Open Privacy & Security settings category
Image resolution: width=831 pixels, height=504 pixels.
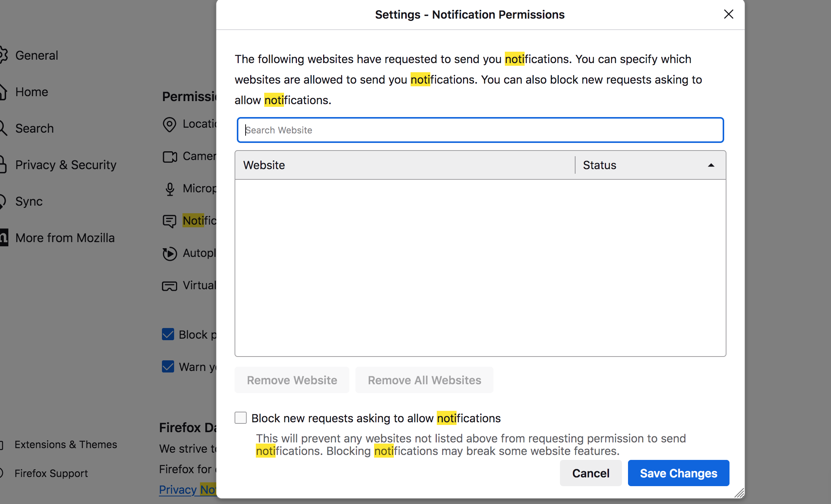coord(65,165)
